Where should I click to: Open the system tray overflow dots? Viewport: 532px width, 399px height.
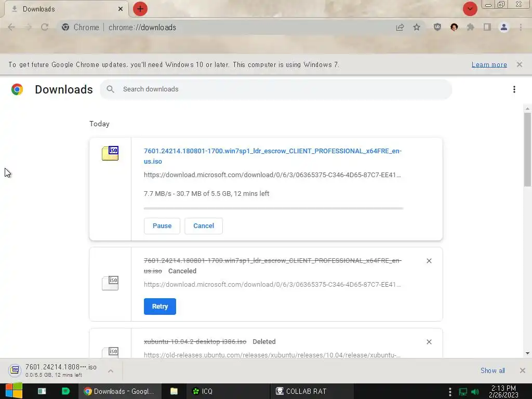(450, 392)
